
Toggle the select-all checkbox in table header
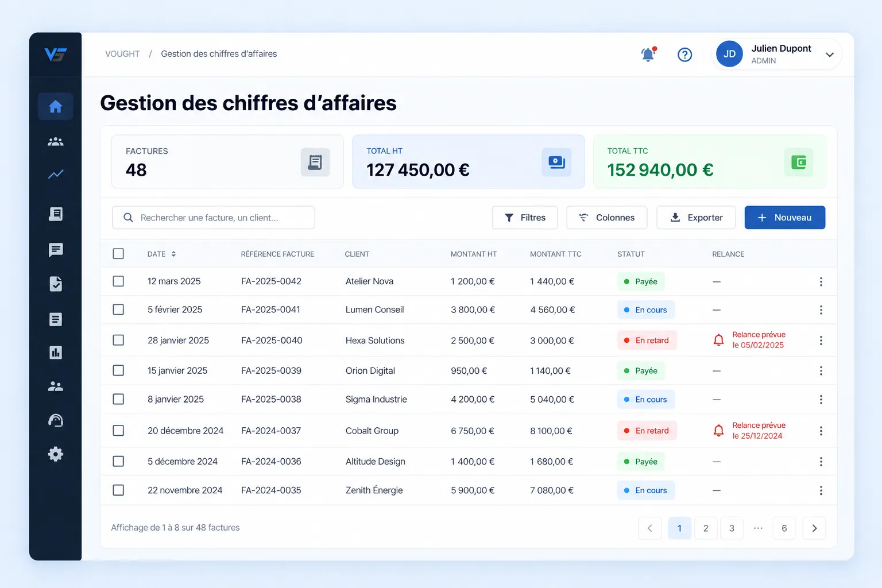(118, 254)
